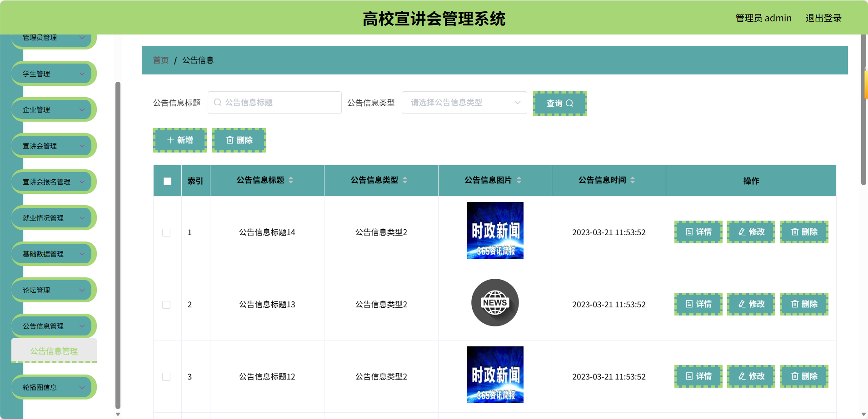The width and height of the screenshot is (868, 419).
Task: Open 详情 for 公告信息标题12 row
Action: [698, 376]
